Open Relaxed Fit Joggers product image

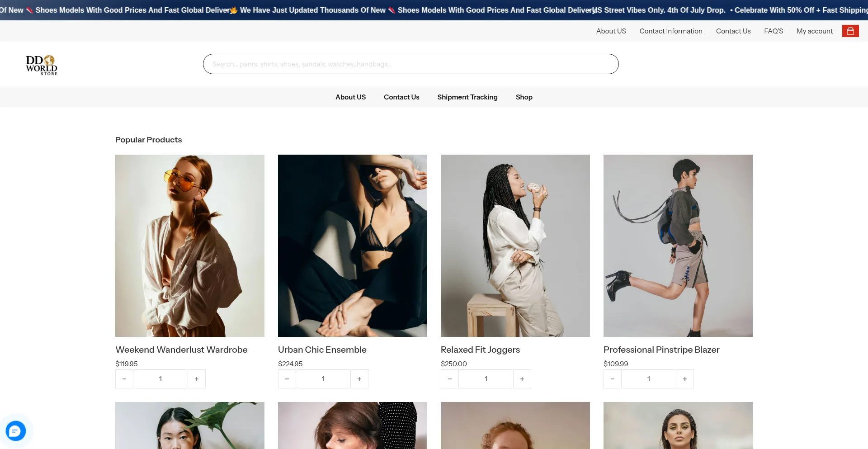tap(515, 246)
